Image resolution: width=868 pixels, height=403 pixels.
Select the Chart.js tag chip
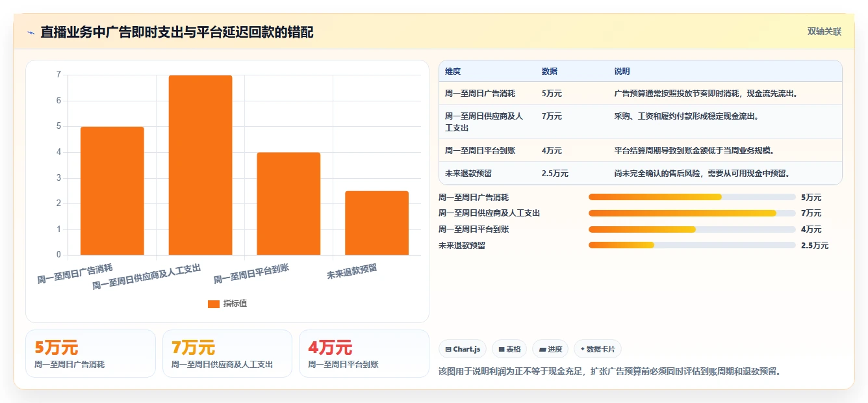(x=463, y=349)
